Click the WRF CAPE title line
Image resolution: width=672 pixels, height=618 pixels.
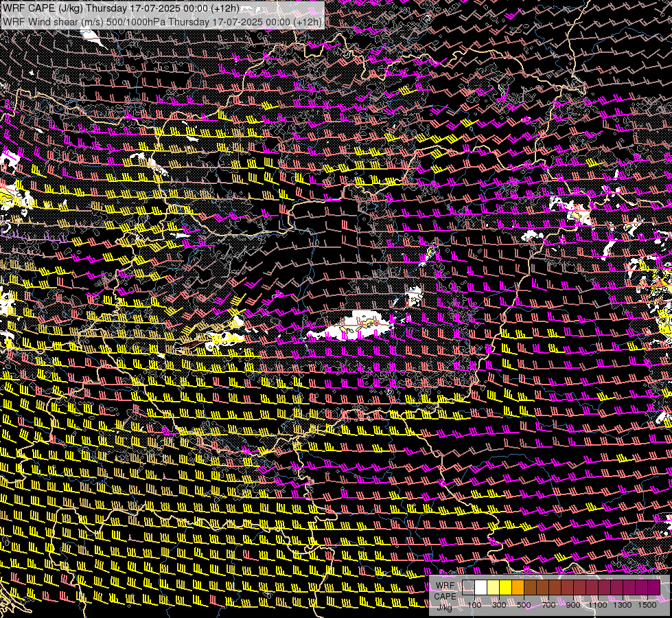coord(121,8)
